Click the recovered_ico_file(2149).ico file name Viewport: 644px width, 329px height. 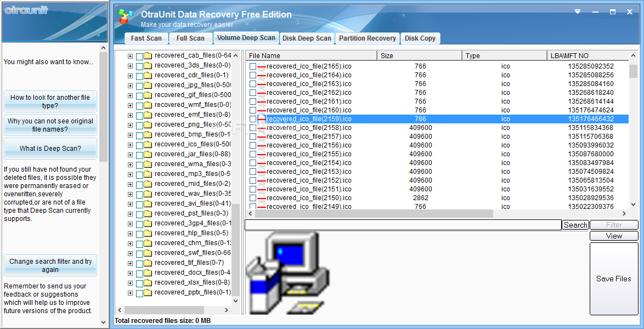(309, 207)
